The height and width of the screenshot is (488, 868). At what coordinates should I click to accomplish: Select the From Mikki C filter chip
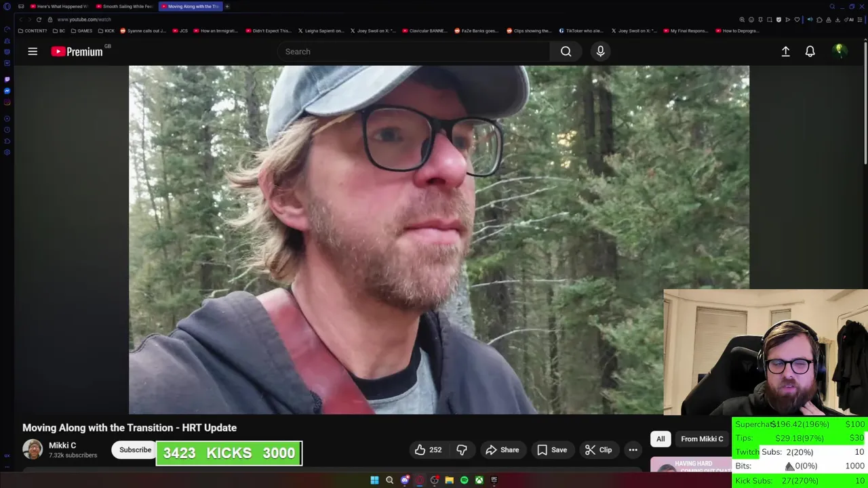pyautogui.click(x=702, y=439)
